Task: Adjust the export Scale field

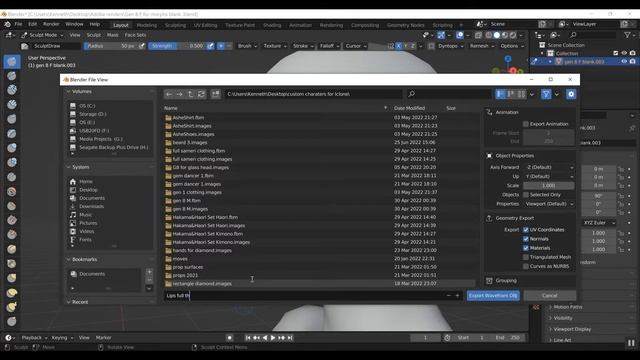Action: point(549,186)
